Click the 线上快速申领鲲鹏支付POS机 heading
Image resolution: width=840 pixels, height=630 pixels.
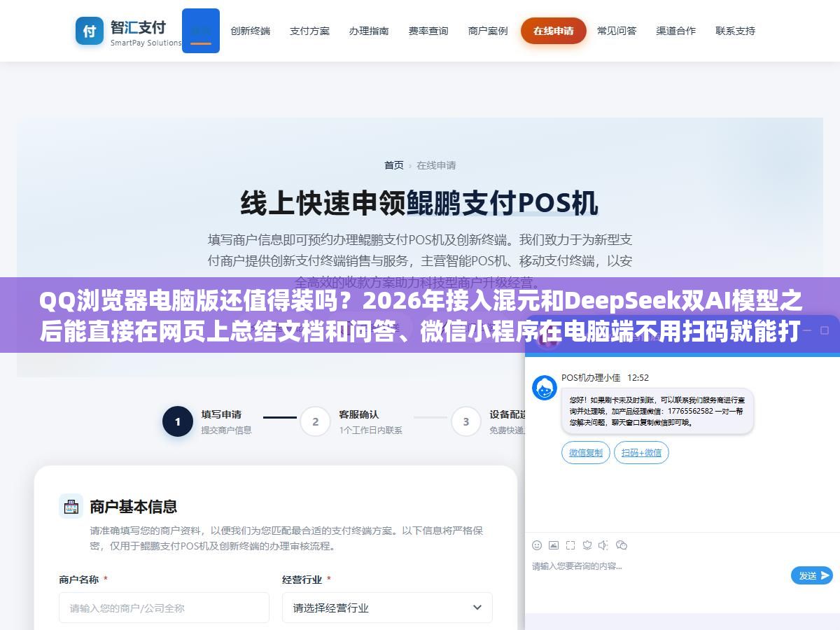(420, 203)
